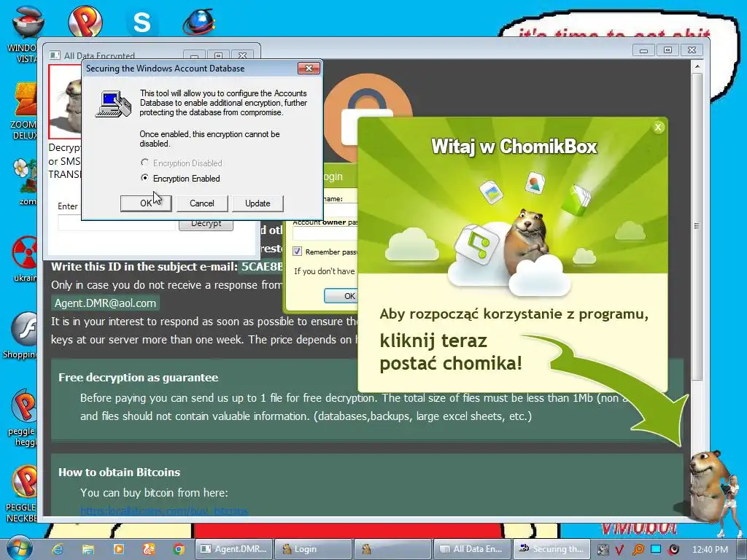Image resolution: width=747 pixels, height=560 pixels.
Task: Click the blue monitor tray icon
Action: pyautogui.click(x=656, y=549)
